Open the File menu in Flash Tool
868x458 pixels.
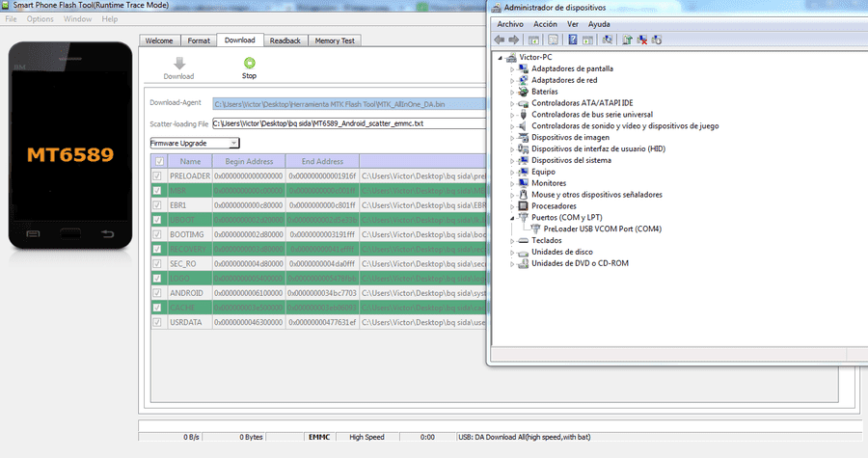pyautogui.click(x=11, y=19)
